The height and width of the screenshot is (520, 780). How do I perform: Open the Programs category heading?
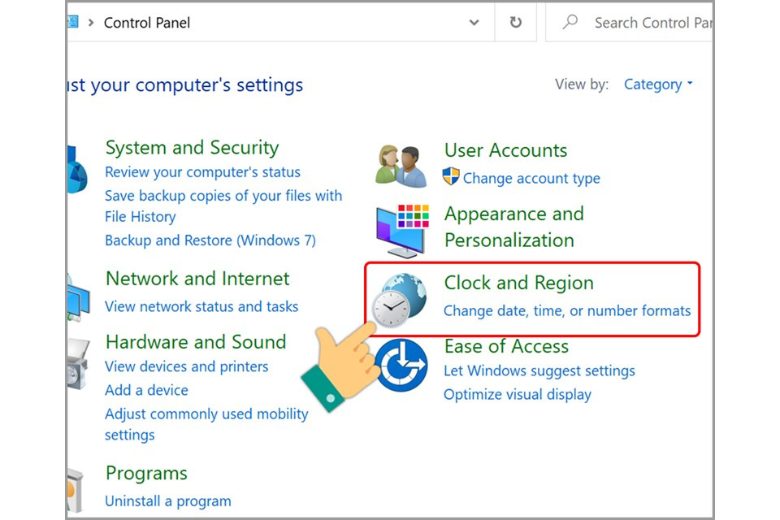click(x=146, y=473)
